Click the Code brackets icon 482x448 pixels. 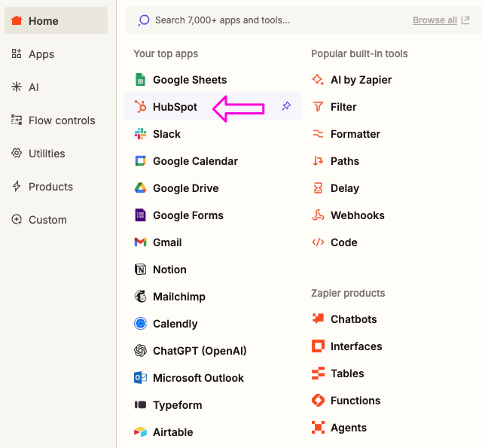click(318, 242)
